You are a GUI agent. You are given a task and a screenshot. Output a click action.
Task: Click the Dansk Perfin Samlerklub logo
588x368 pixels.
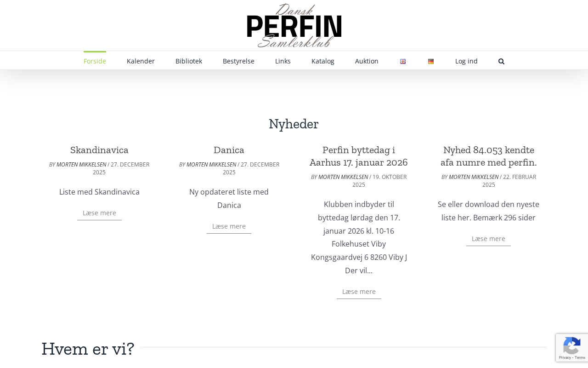294,25
